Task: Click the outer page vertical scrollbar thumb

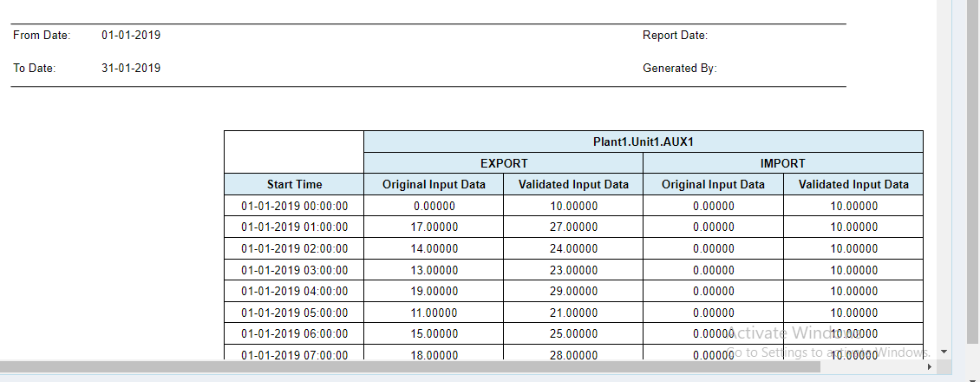Action: 974,165
